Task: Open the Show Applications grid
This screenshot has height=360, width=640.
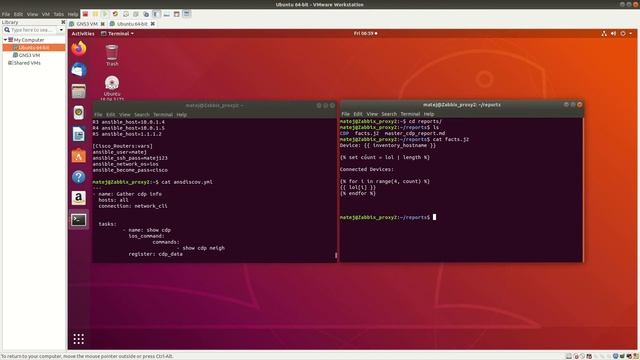Action: click(x=79, y=339)
